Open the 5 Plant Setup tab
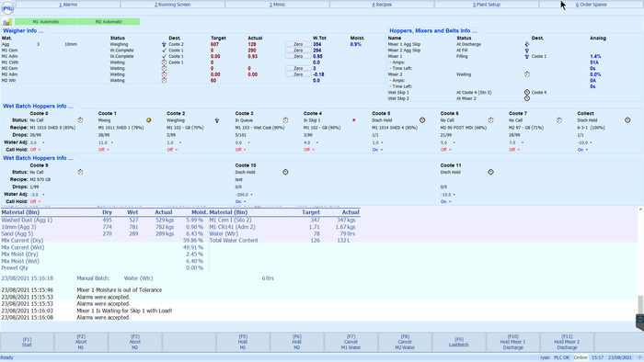The width and height of the screenshot is (644, 362). 487,5
